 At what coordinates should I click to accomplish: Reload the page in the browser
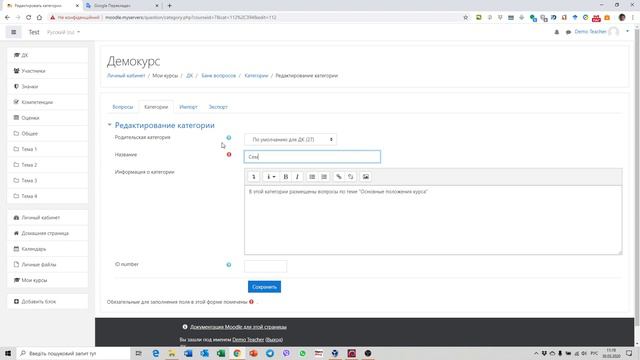coord(29,18)
